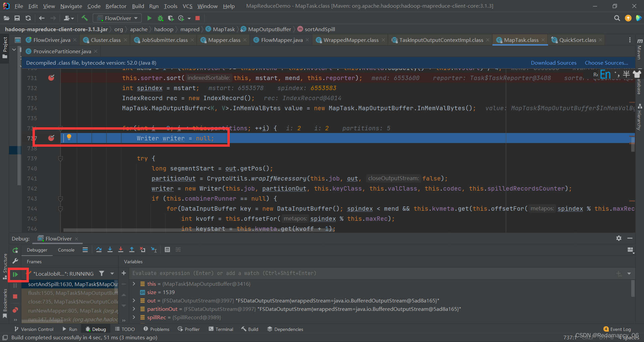The width and height of the screenshot is (644, 342).
Task: Toggle breakpoint on line 731
Action: click(x=51, y=78)
